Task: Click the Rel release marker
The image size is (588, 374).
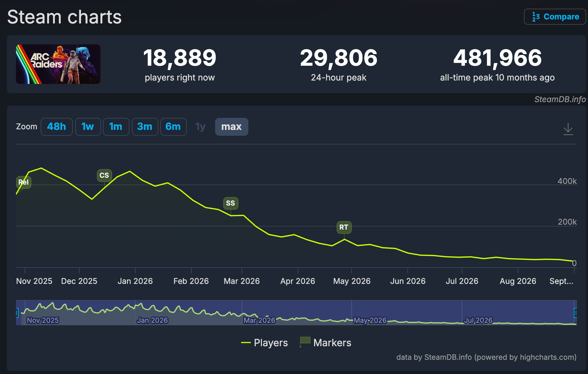Action: pos(23,182)
